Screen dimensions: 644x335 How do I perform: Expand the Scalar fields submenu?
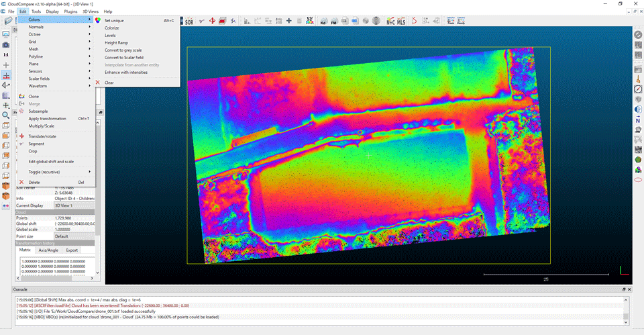point(56,79)
